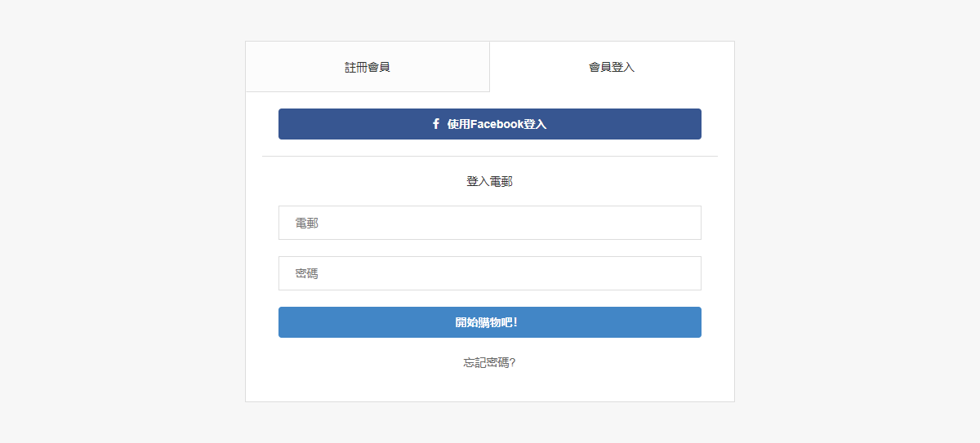Follow the forgot password link

tap(490, 362)
